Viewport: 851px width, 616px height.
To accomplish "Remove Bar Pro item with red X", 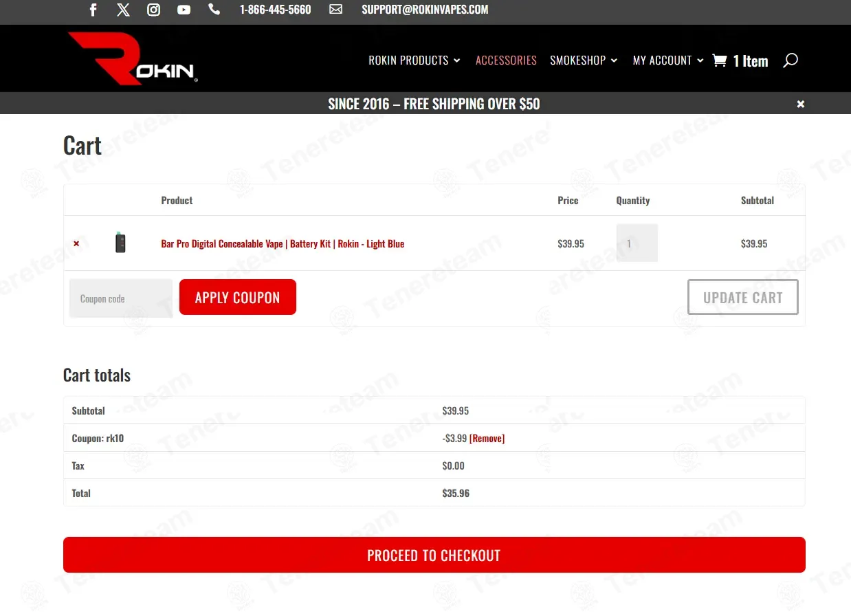I will (x=76, y=243).
